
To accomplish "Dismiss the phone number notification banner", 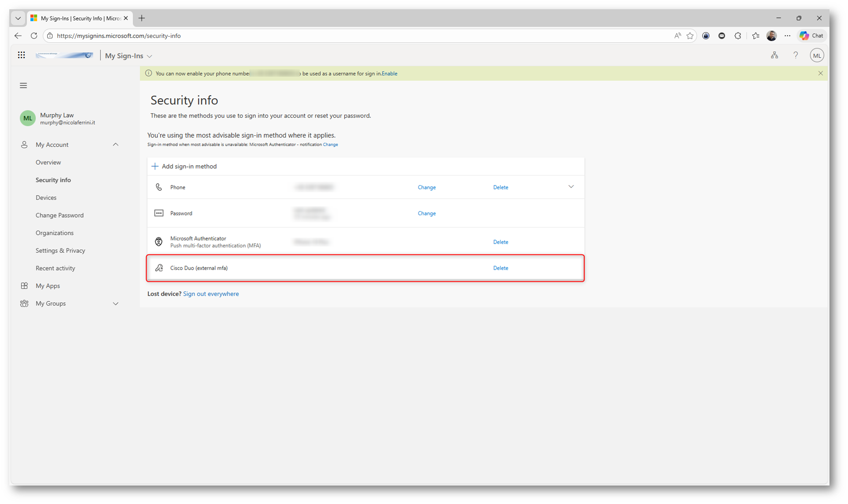I will pyautogui.click(x=821, y=74).
